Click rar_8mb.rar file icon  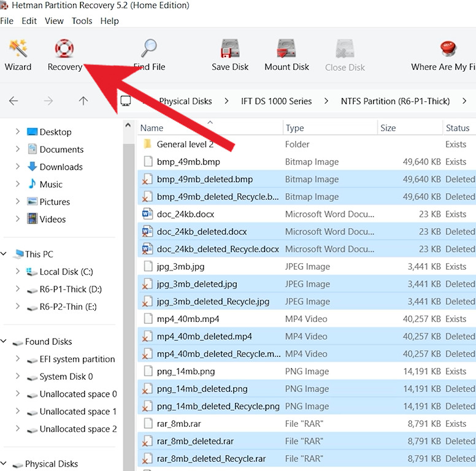click(148, 423)
